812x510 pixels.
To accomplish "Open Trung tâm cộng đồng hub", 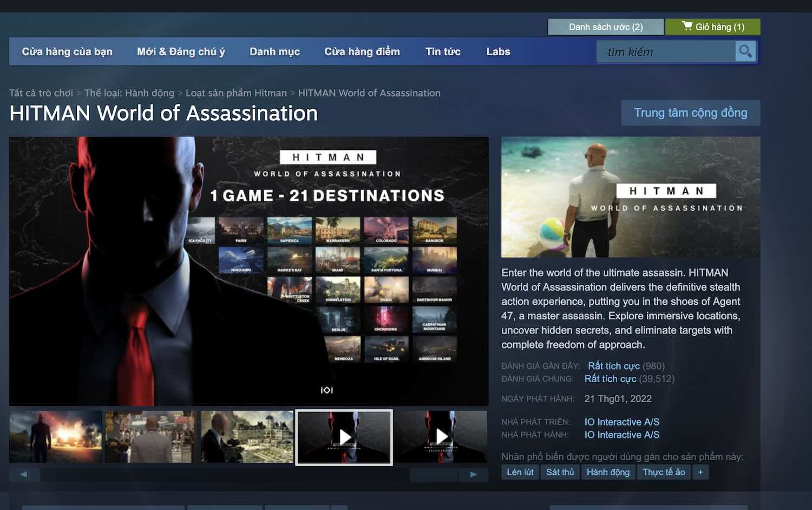I will click(691, 113).
